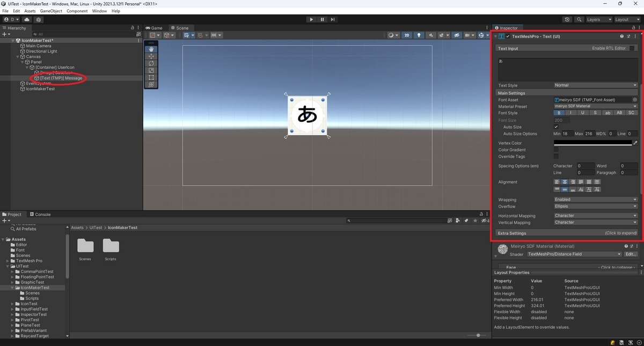644x346 pixels.
Task: Toggle scene audio icon
Action: tap(431, 35)
